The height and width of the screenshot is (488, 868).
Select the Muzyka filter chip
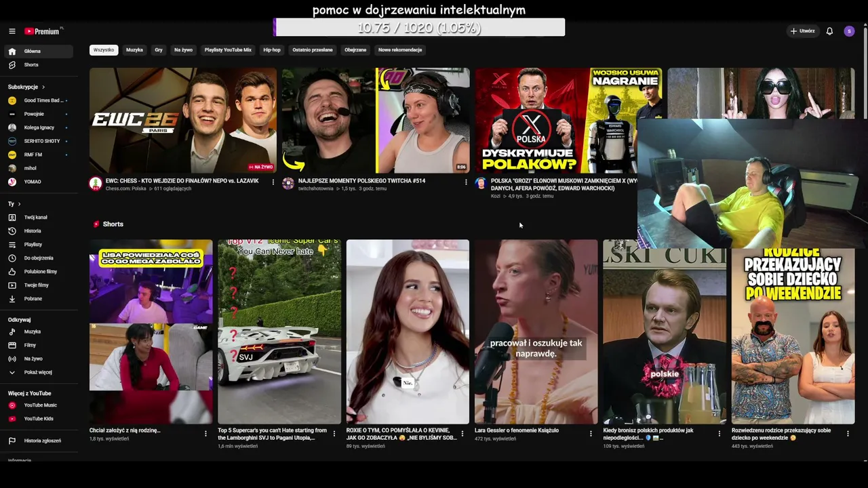point(134,50)
